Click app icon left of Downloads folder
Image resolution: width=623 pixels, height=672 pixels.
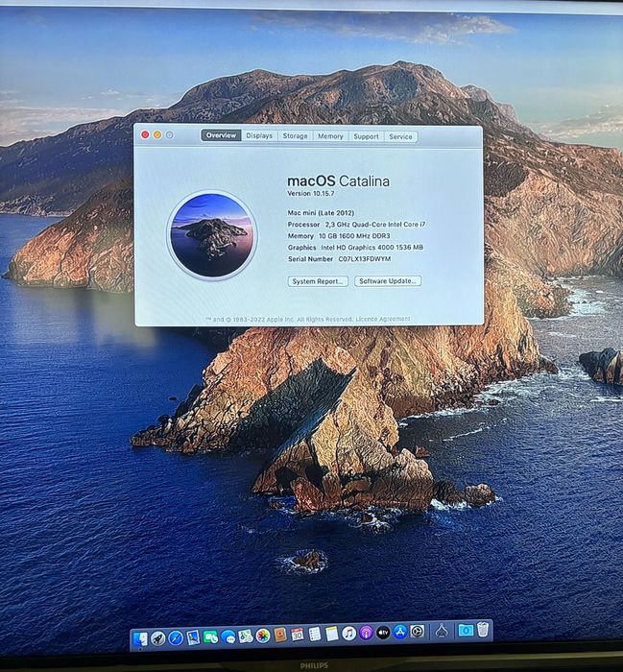click(x=442, y=631)
